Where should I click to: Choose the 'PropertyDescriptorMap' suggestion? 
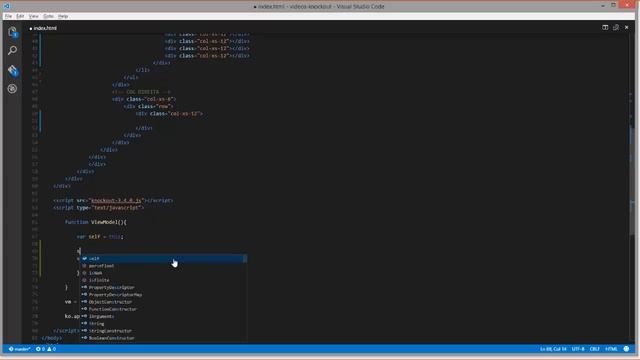pyautogui.click(x=163, y=295)
